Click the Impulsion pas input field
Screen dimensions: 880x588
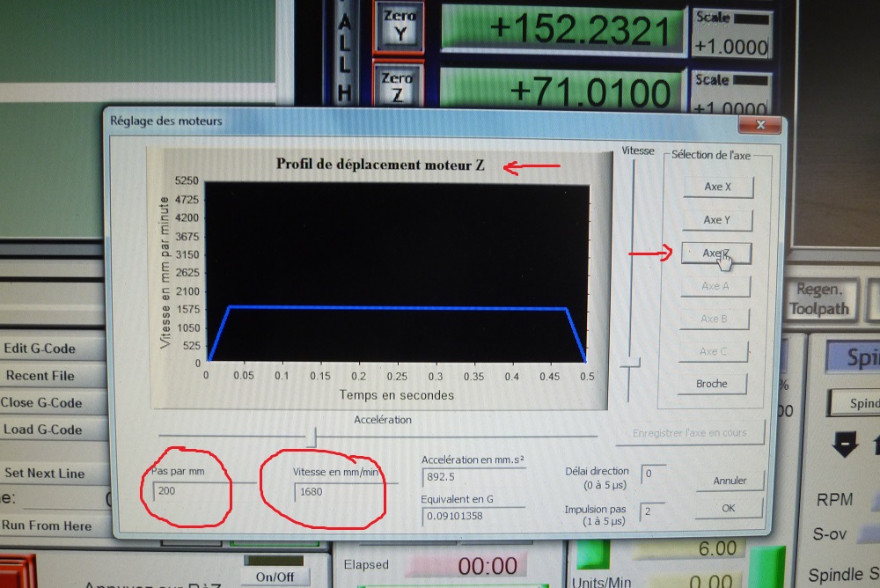652,511
